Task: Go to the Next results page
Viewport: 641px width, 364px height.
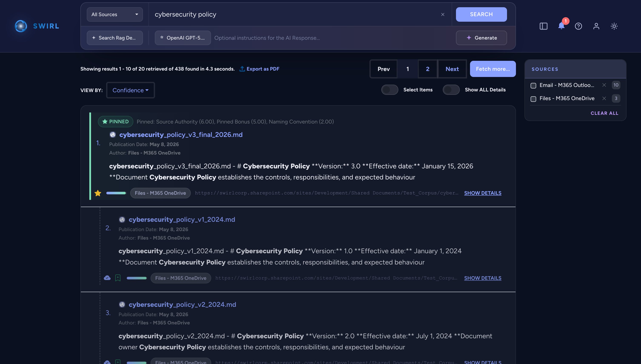Action: click(x=452, y=69)
